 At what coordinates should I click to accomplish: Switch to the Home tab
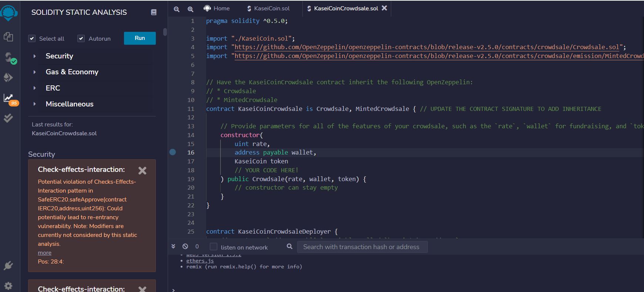217,8
